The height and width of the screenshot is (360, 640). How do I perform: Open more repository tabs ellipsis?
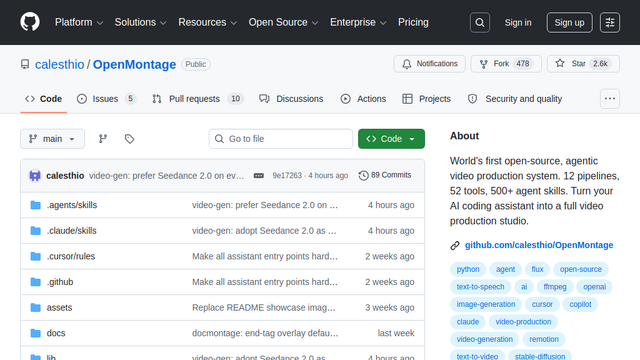pos(610,99)
